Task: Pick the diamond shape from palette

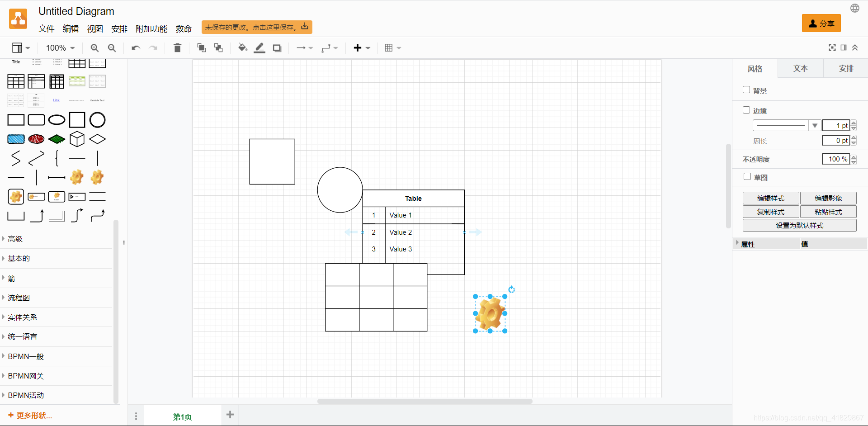Action: [97, 139]
